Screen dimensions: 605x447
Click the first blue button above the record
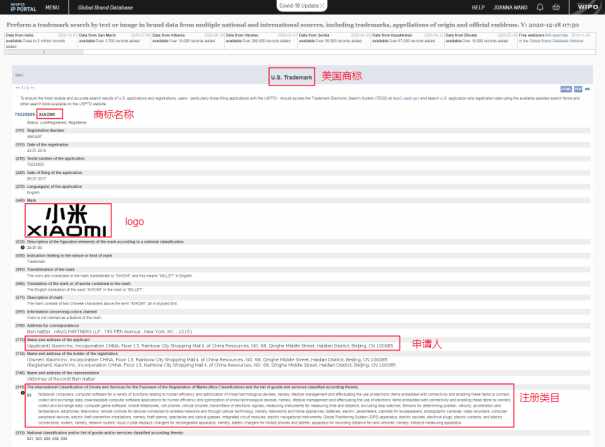coord(566,89)
